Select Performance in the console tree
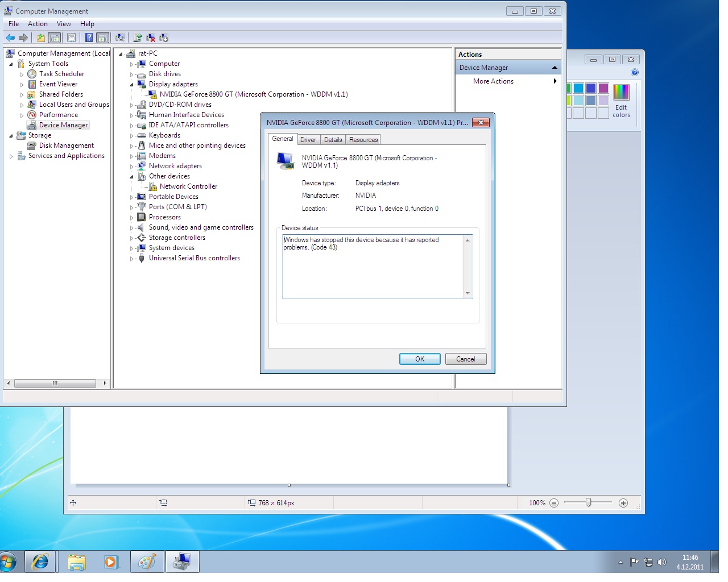 click(59, 115)
